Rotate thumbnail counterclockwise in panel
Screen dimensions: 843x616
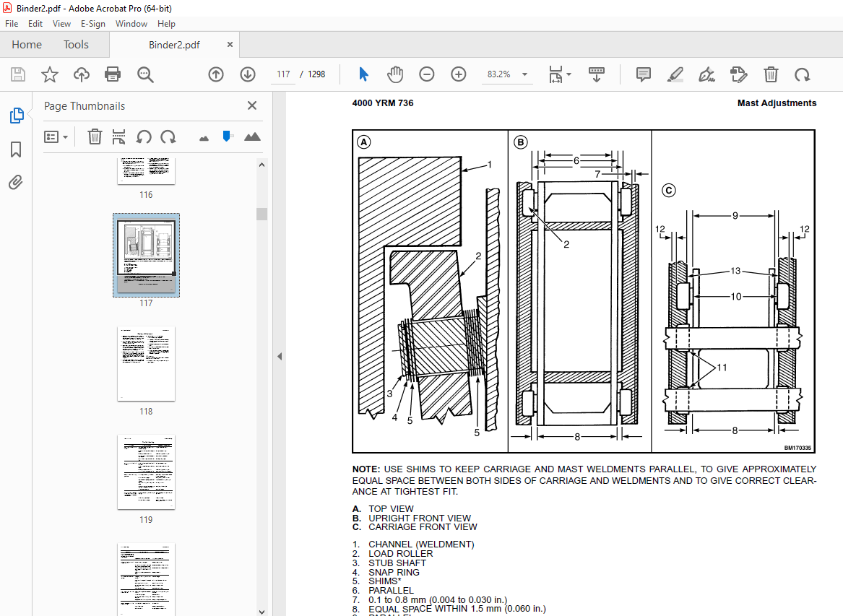click(144, 137)
